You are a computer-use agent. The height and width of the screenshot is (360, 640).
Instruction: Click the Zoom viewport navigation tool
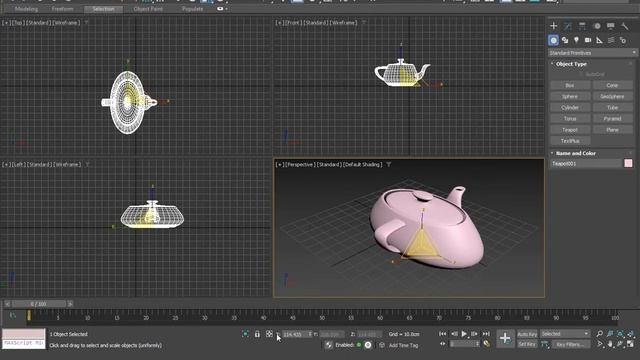(599, 334)
